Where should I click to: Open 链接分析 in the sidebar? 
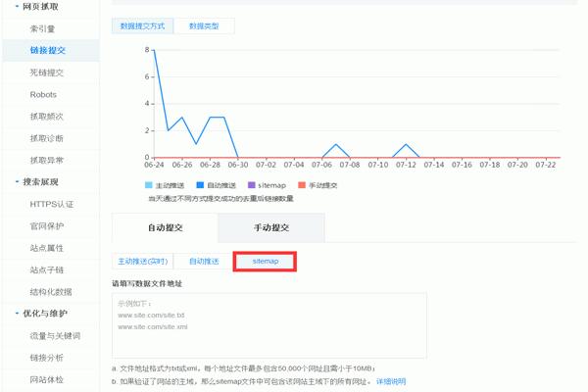pos(47,358)
